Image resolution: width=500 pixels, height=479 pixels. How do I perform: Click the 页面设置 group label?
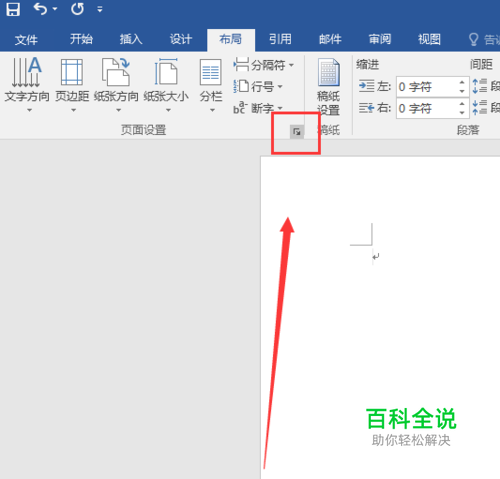click(143, 130)
